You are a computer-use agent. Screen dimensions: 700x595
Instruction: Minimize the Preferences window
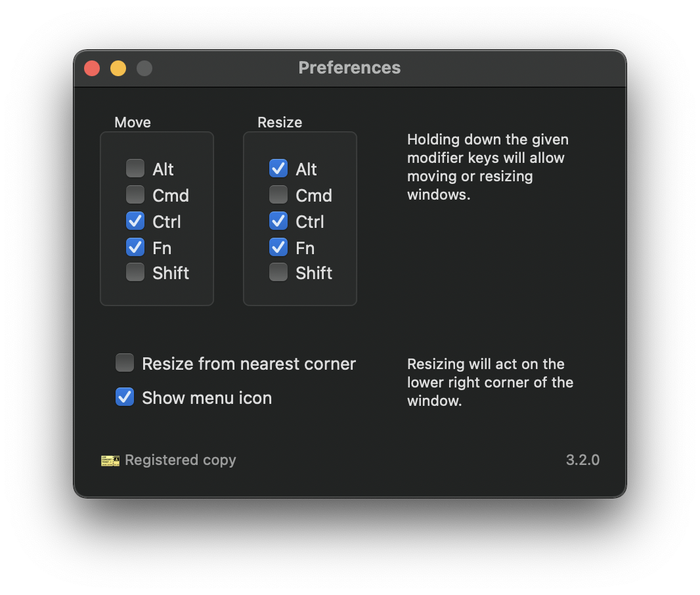(x=118, y=68)
